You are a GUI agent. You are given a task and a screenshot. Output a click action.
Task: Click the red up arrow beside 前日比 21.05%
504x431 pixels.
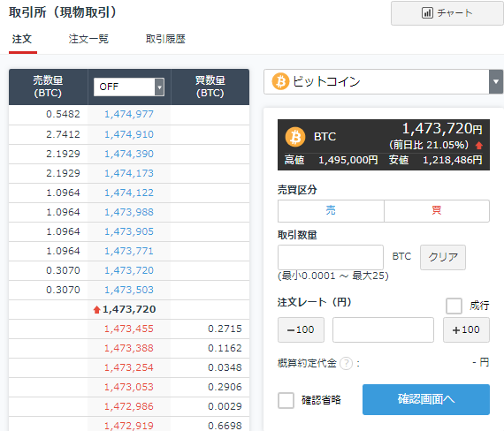point(479,146)
